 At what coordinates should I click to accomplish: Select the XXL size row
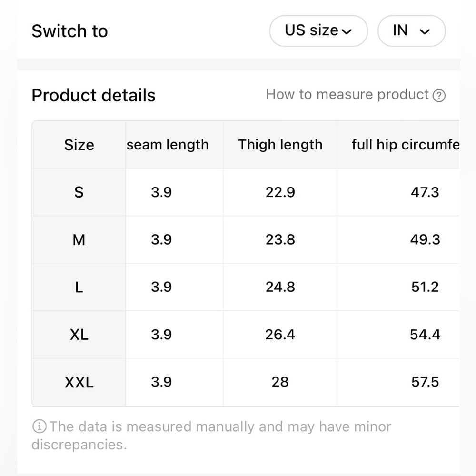pos(79,382)
